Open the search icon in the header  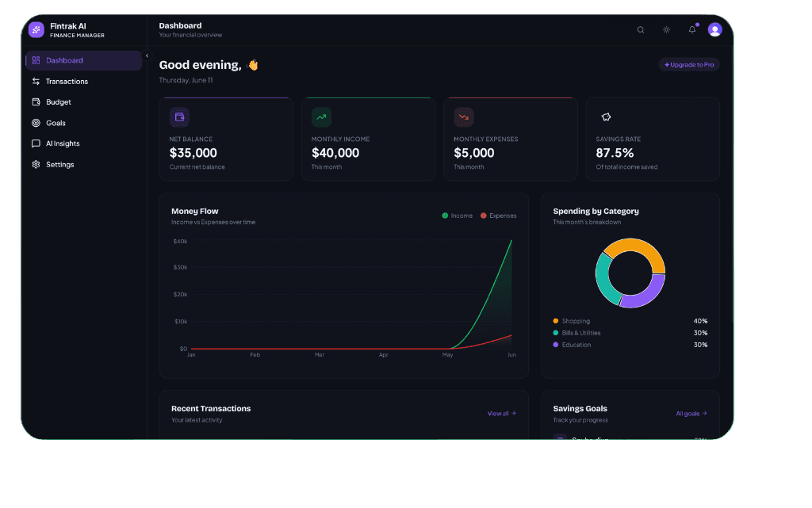pyautogui.click(x=641, y=30)
